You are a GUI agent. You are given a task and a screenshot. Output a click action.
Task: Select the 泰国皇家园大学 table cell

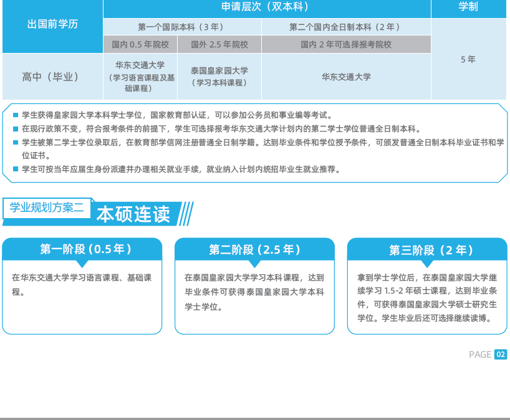(x=219, y=77)
